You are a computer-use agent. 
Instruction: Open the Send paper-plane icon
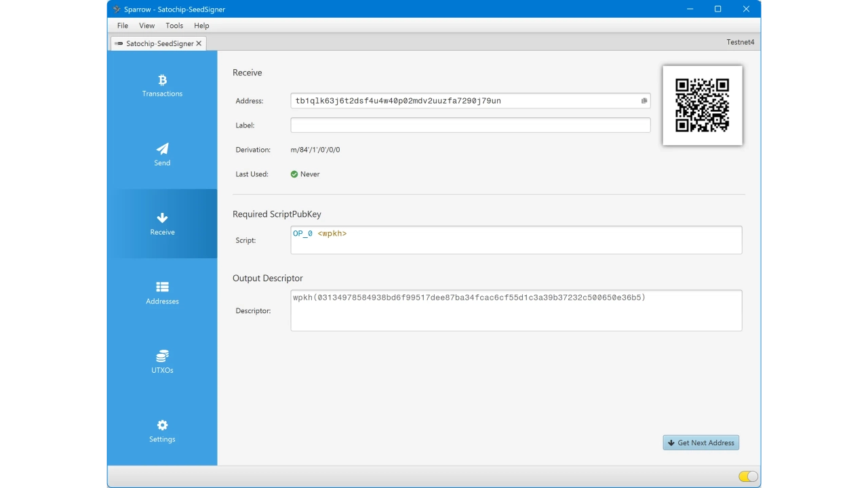(162, 149)
